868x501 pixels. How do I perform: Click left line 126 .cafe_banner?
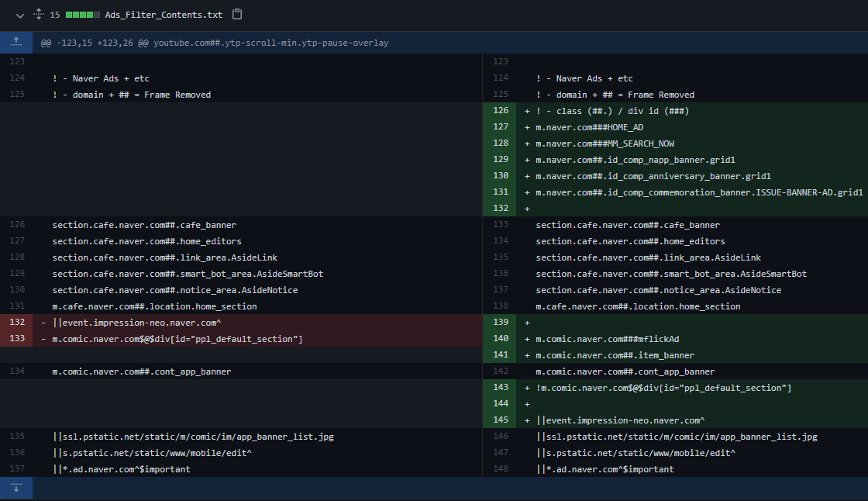(x=144, y=225)
